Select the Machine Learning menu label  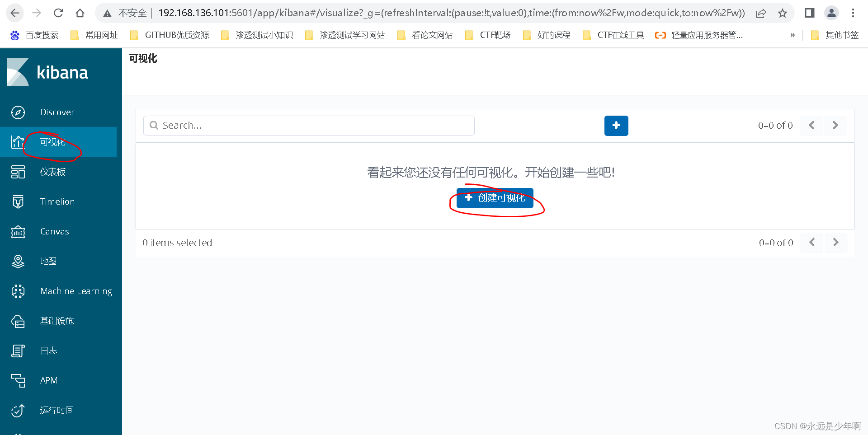coord(76,291)
